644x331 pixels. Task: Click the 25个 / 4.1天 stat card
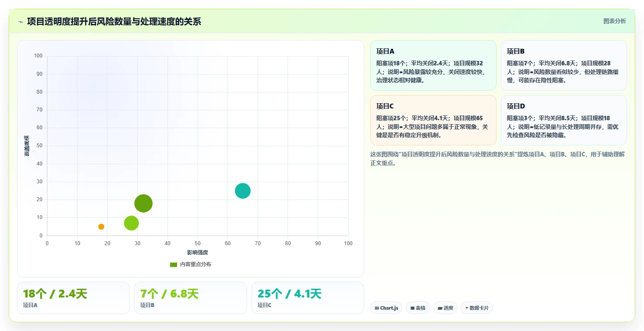click(308, 298)
